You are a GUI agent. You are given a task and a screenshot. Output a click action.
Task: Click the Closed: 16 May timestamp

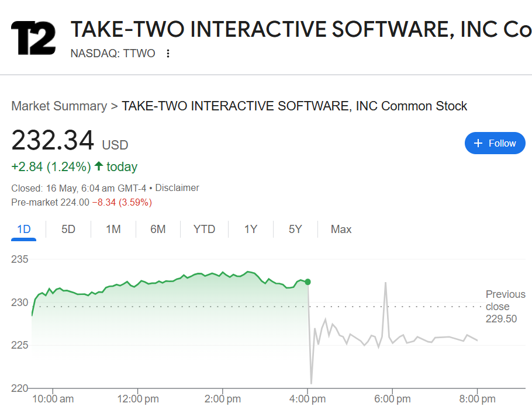(x=79, y=188)
